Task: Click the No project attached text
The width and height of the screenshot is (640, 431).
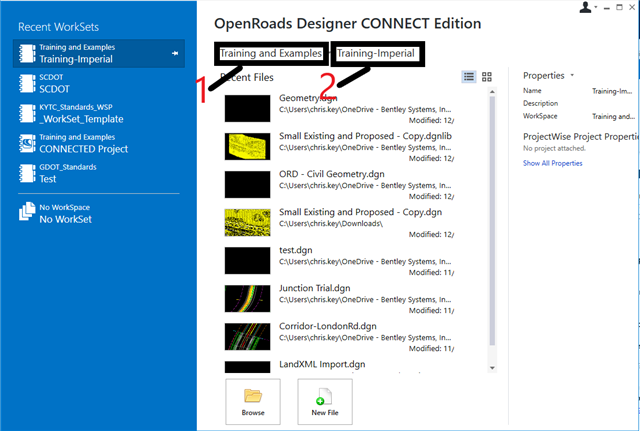Action: [x=554, y=148]
